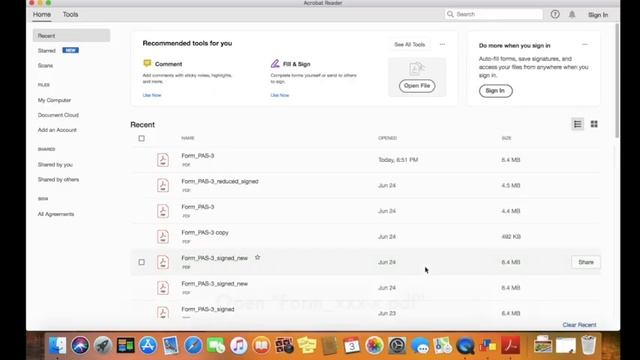Open Calendar from the dock
The image size is (640, 360).
pos(351,346)
